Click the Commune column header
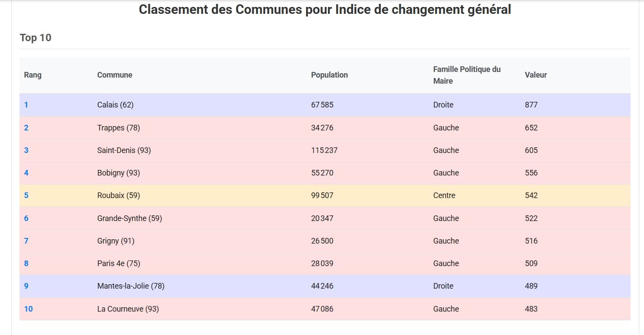Viewport: 644px width, 335px height. point(115,75)
